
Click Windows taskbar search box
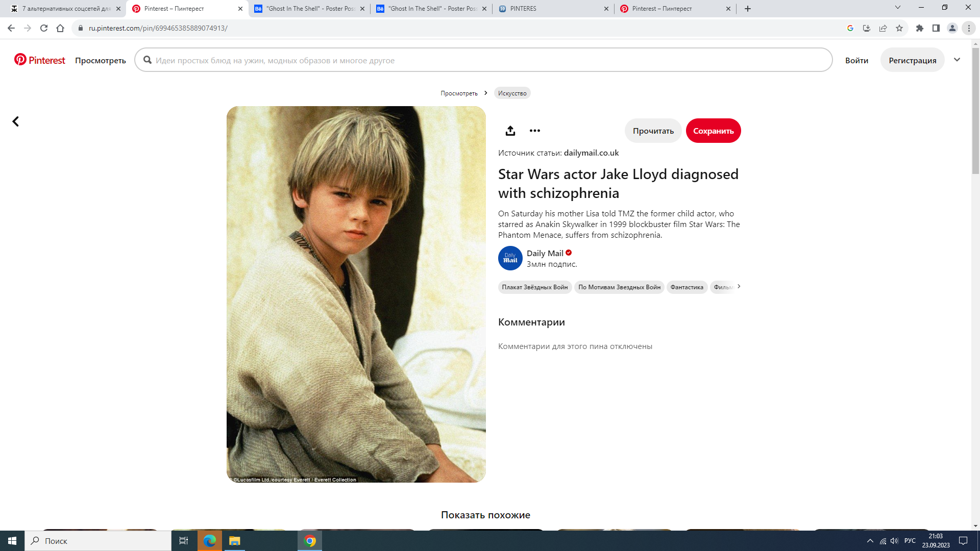(x=98, y=541)
